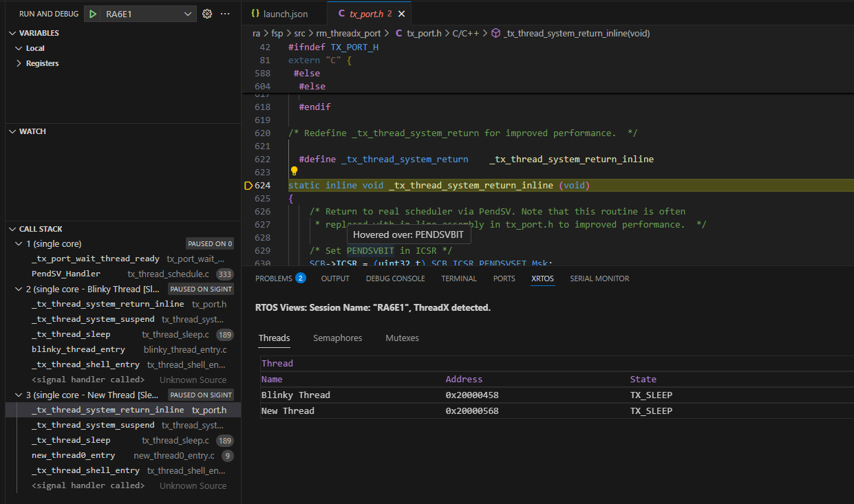Screen dimensions: 854x504
Task: Click sticky scroll line 'extern "C" {'
Action: click(x=320, y=60)
